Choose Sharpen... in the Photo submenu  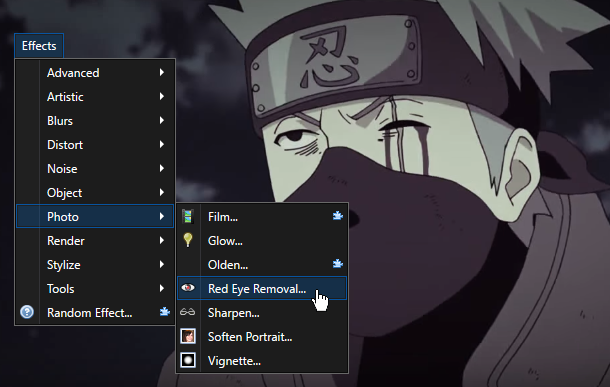[x=262, y=313]
